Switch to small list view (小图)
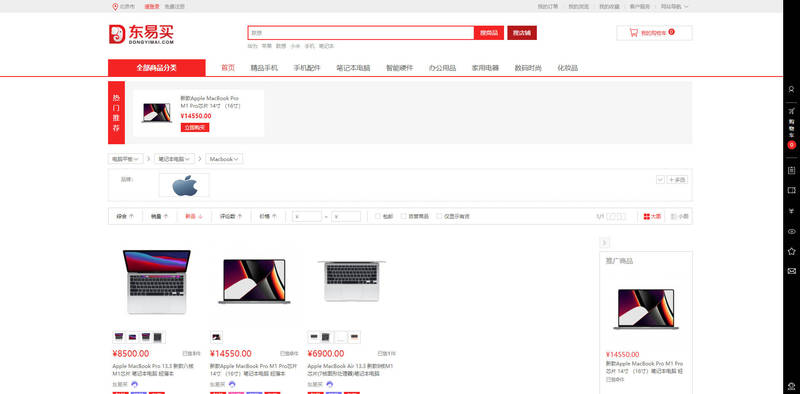800x394 pixels. [x=680, y=216]
